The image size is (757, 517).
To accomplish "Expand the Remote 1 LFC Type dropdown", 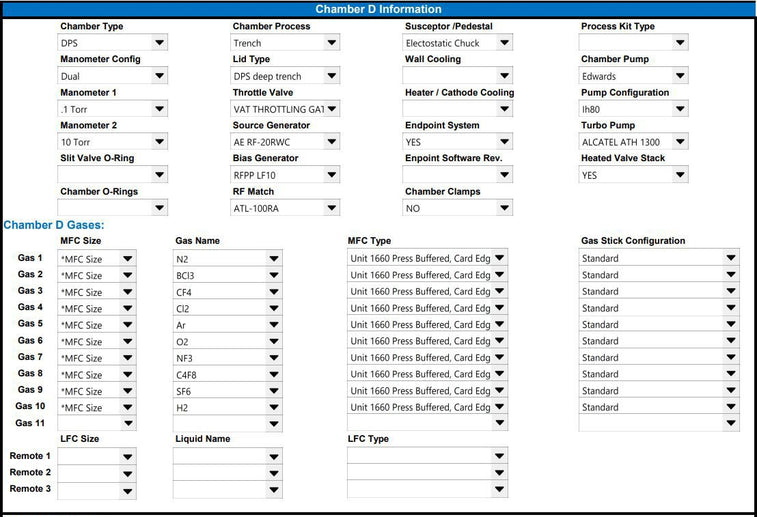I will point(427,456).
